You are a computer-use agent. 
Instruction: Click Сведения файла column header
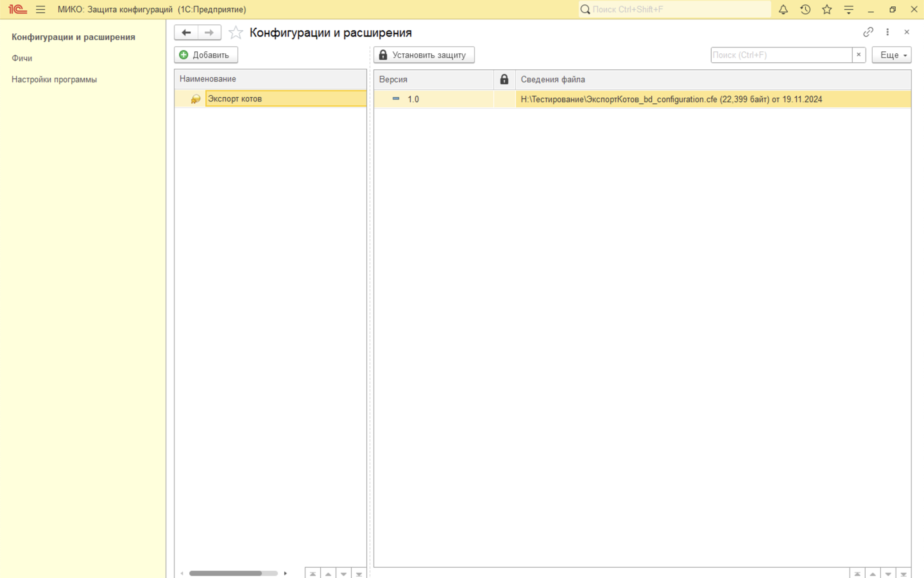[x=713, y=79]
